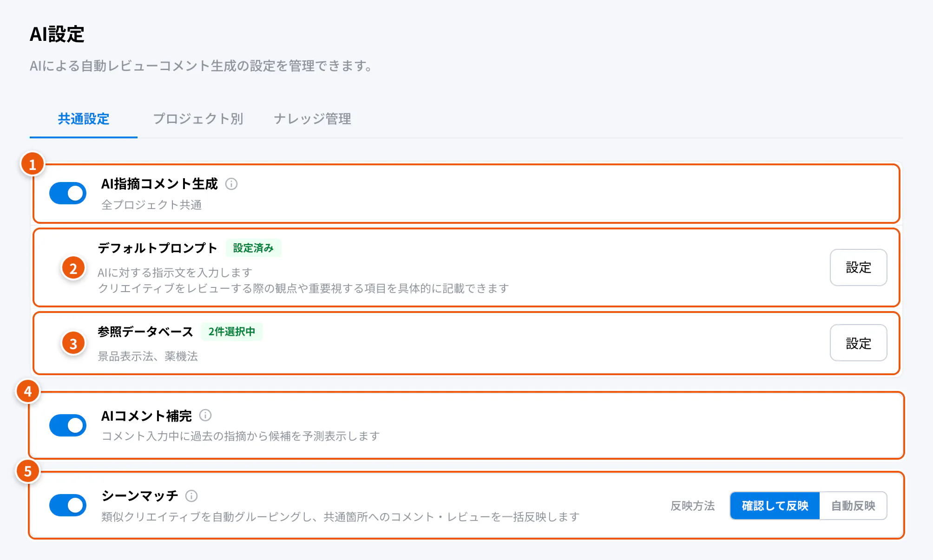The width and height of the screenshot is (933, 560).
Task: Open 設定 for 参照データベース
Action: coord(858,343)
